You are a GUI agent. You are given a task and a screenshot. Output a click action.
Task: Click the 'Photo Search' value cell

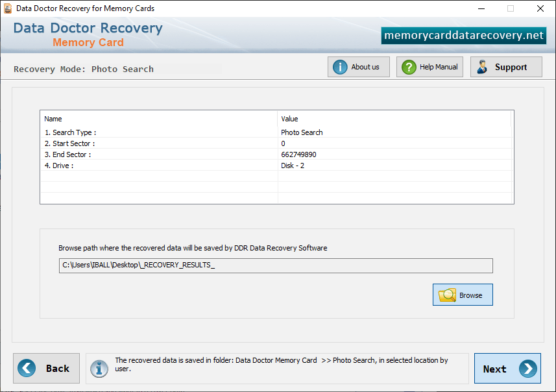point(302,132)
